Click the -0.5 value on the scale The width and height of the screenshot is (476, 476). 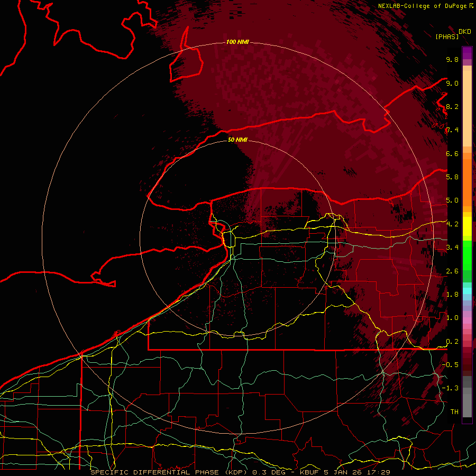450,364
